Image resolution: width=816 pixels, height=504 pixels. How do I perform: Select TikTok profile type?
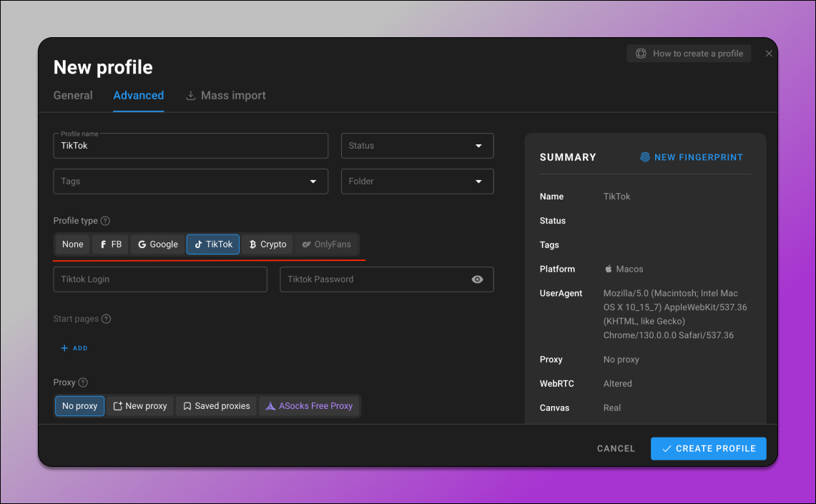213,244
